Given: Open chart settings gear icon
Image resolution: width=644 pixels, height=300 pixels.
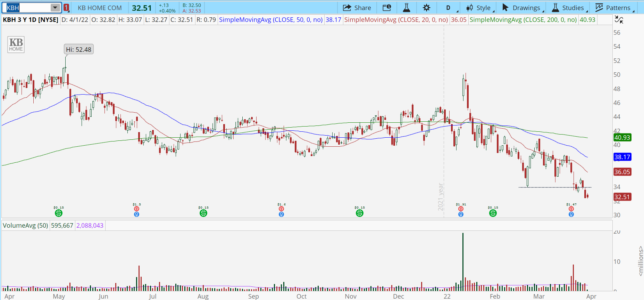Looking at the screenshot, I should pos(427,8).
